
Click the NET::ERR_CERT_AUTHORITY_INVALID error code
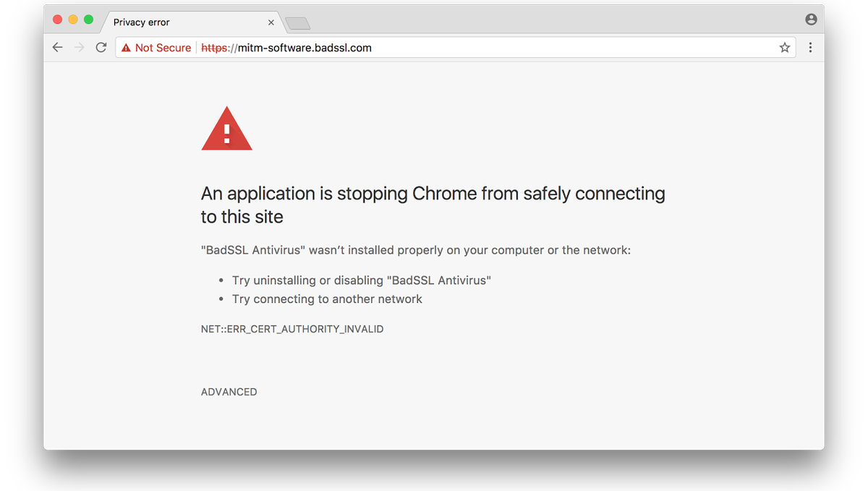point(292,329)
